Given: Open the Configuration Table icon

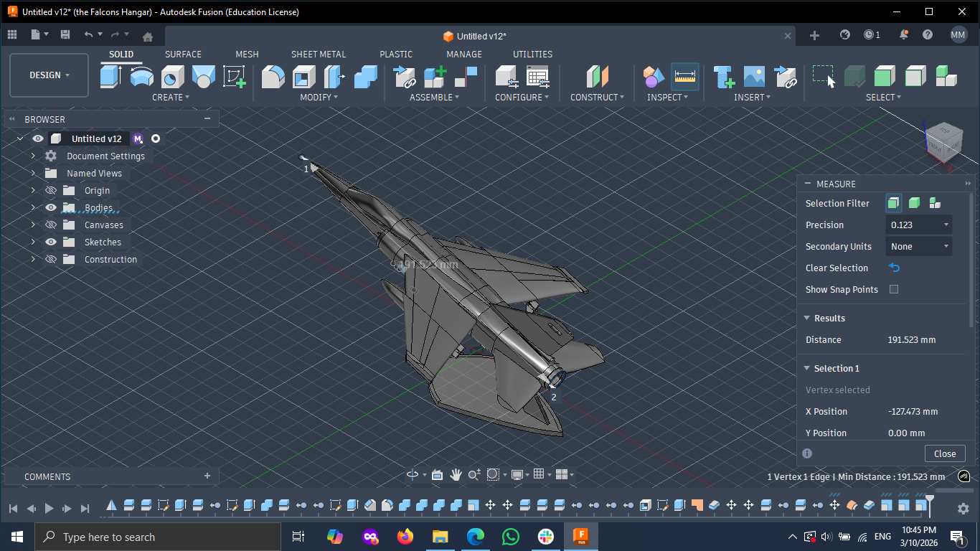Looking at the screenshot, I should [538, 76].
